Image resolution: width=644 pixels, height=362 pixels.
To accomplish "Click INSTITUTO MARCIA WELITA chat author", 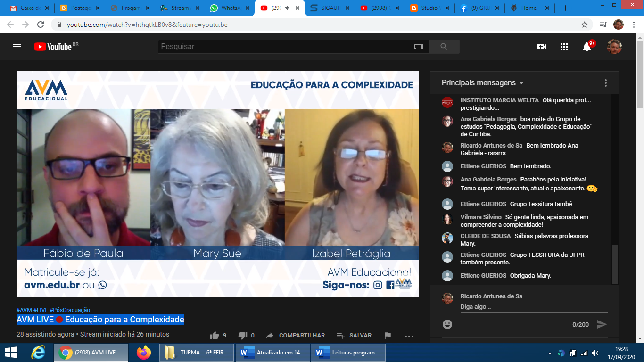I will click(500, 100).
